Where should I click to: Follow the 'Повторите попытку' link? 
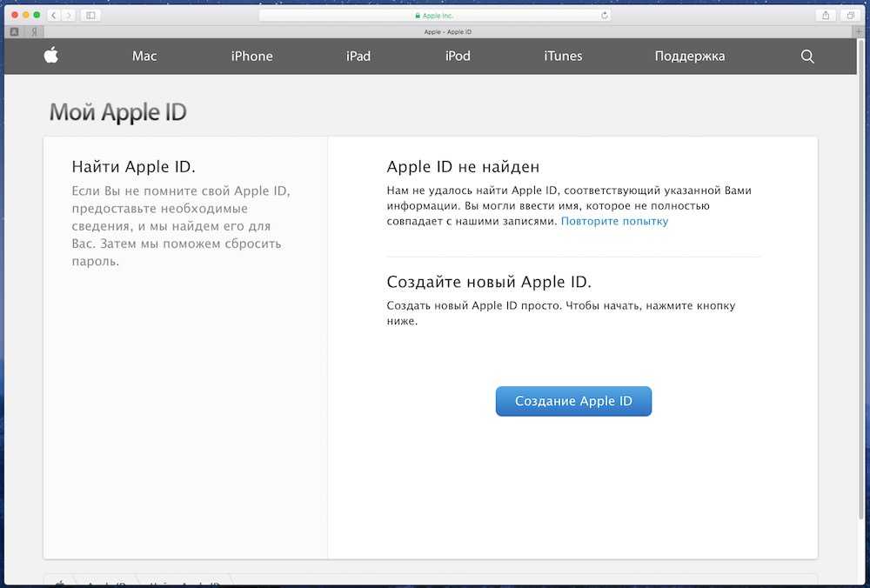click(x=615, y=221)
